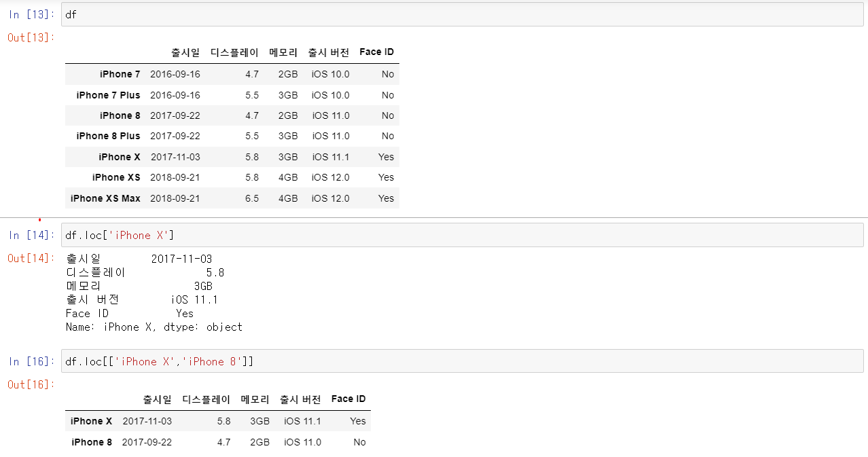This screenshot has width=868, height=457.
Task: Select the iPhone 8 row label in Out[16]
Action: (x=92, y=442)
